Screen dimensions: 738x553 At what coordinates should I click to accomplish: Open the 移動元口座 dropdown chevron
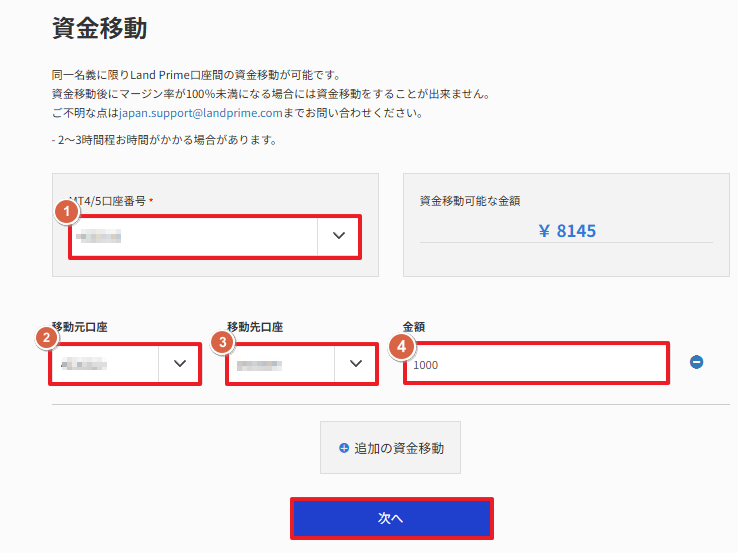point(179,363)
